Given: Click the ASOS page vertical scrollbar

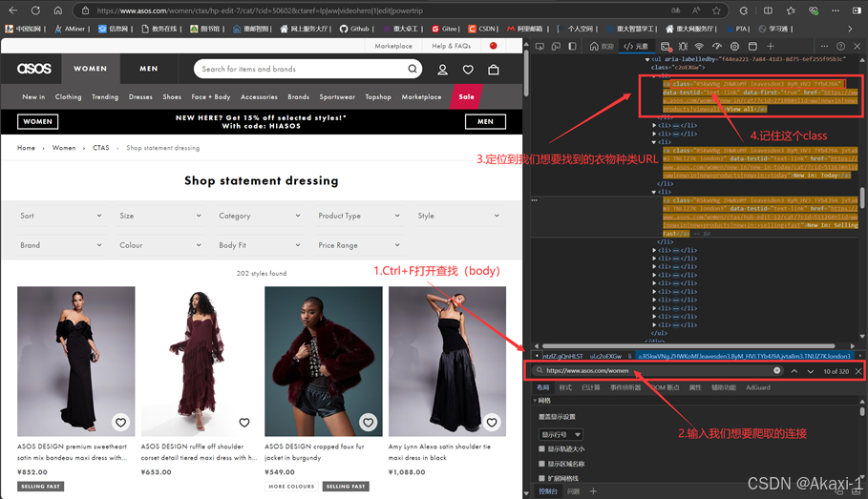Looking at the screenshot, I should tap(526, 73).
